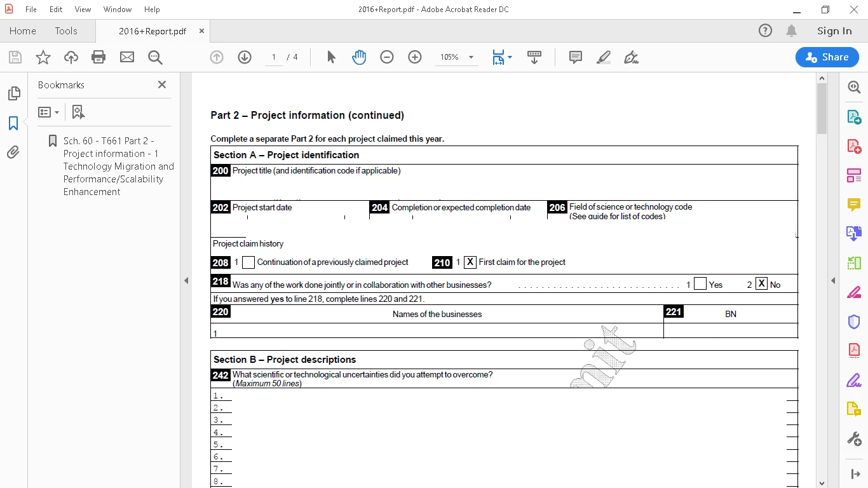Open the page thumbnails panel icon
Screen dimensions: 868x488
[x=13, y=93]
